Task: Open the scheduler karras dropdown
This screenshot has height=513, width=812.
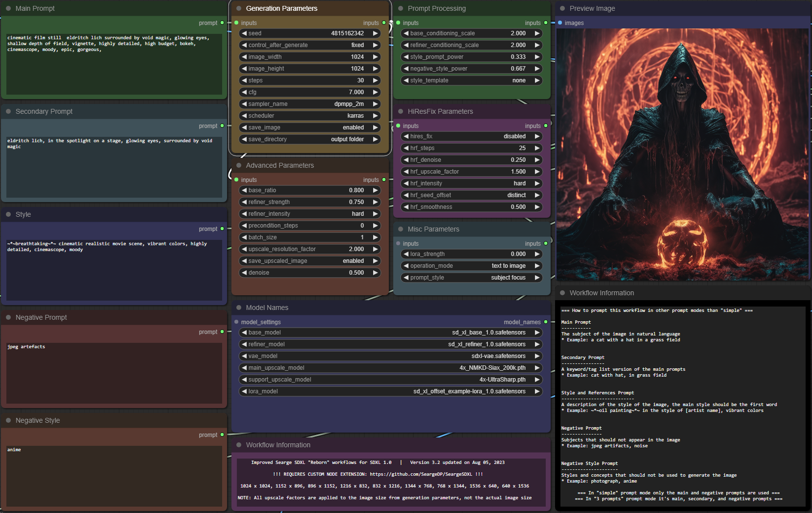Action: click(x=310, y=116)
